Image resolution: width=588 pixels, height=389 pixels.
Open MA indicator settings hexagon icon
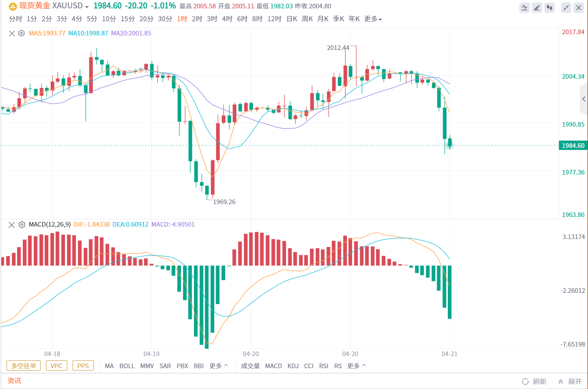pyautogui.click(x=21, y=33)
